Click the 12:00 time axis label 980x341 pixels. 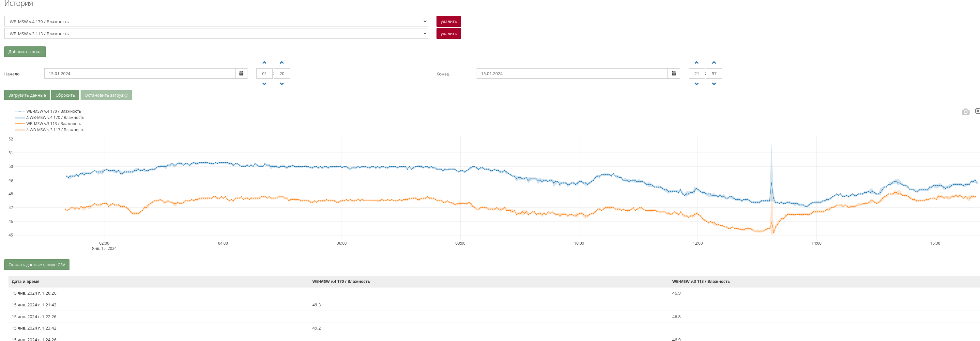tap(698, 243)
